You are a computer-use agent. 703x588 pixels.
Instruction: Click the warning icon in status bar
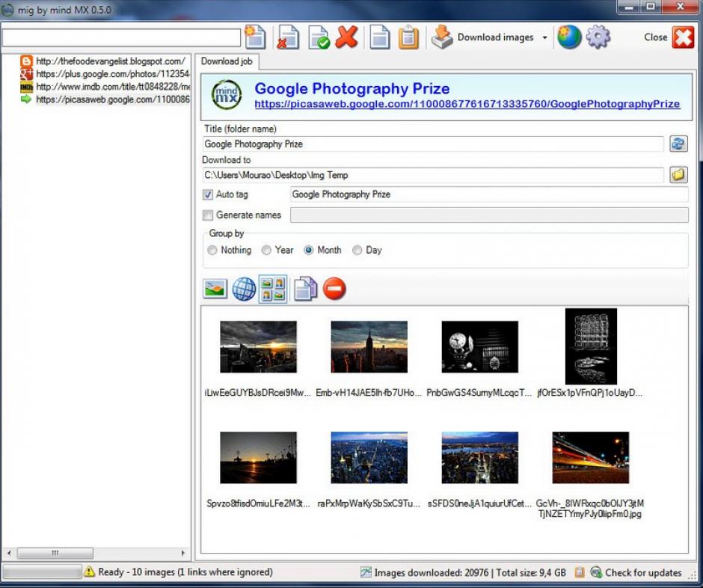(89, 572)
